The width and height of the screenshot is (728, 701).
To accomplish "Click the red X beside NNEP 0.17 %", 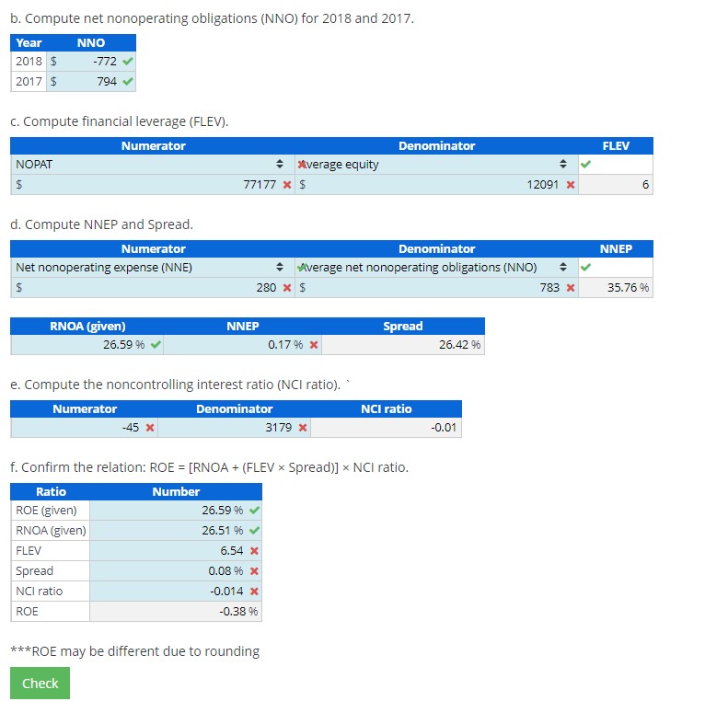I will (x=314, y=345).
